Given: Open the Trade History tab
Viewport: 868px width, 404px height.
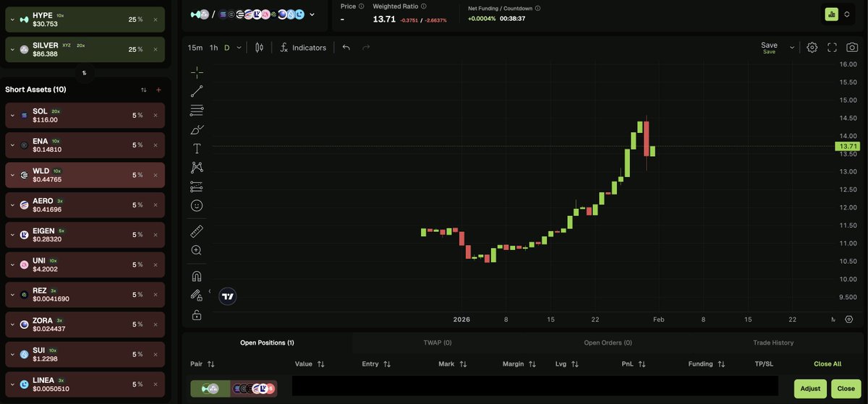Looking at the screenshot, I should [x=773, y=343].
